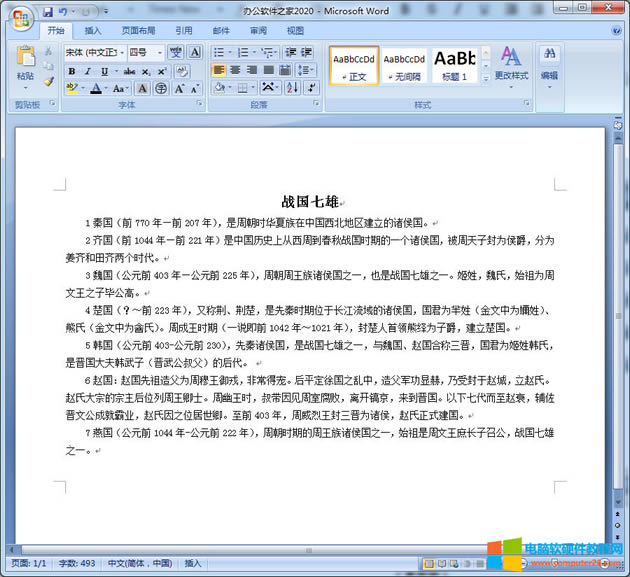Click the vertical scrollbar down arrow
The width and height of the screenshot is (630, 577).
click(x=618, y=503)
